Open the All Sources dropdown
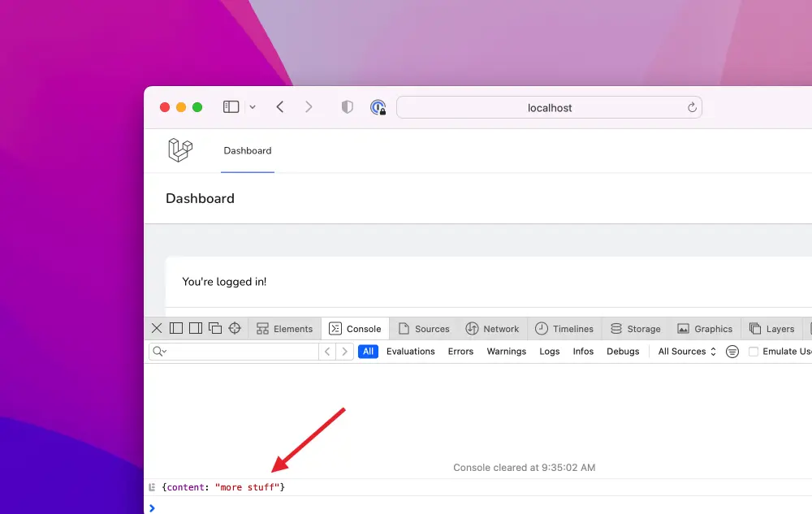The height and width of the screenshot is (514, 812). click(687, 352)
